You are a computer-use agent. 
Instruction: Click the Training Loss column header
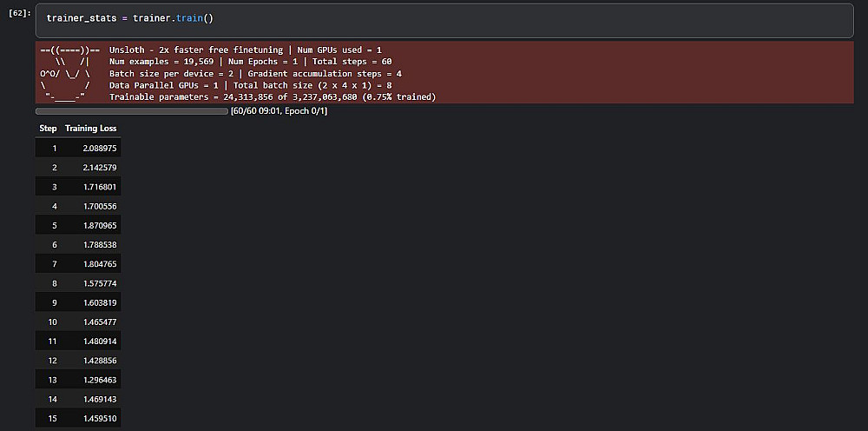pos(90,129)
